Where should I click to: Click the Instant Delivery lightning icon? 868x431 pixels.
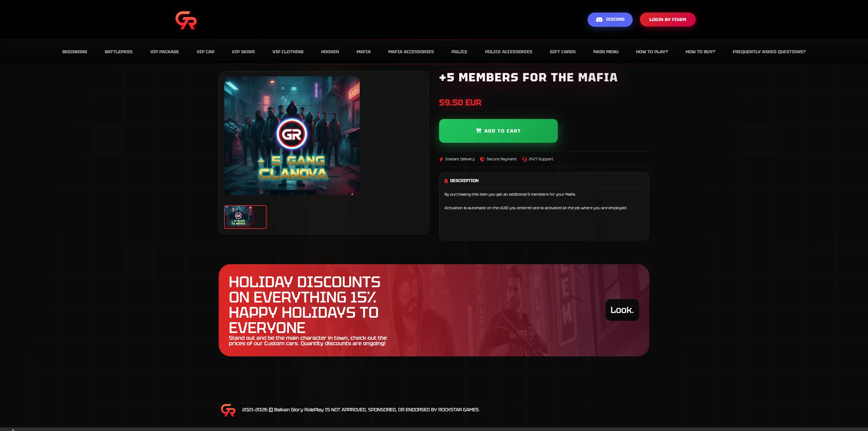click(x=441, y=159)
